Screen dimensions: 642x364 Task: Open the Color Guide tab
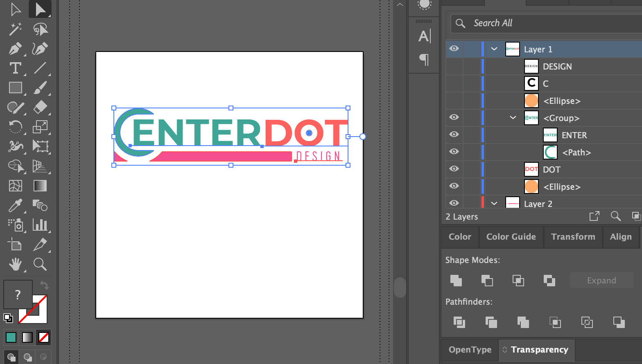coord(511,237)
